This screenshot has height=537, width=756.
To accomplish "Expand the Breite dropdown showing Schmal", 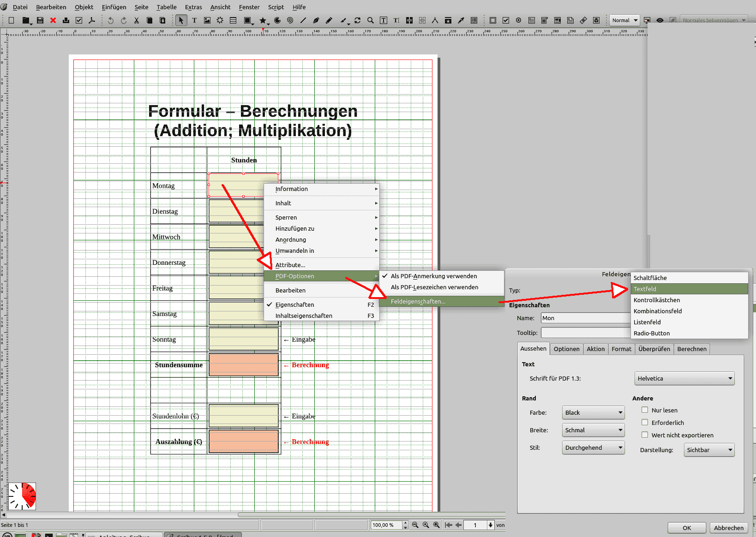I will tap(593, 430).
